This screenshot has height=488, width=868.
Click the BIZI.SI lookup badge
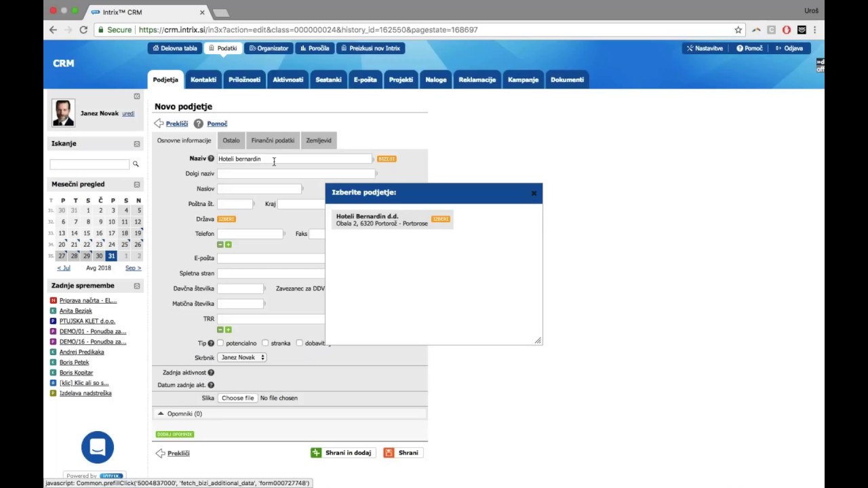pos(387,159)
